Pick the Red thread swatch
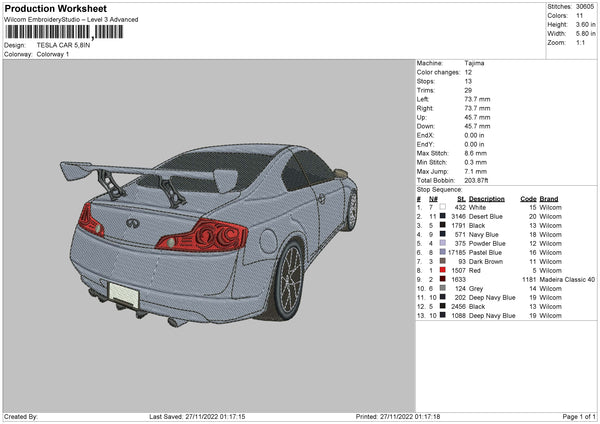 (442, 270)
